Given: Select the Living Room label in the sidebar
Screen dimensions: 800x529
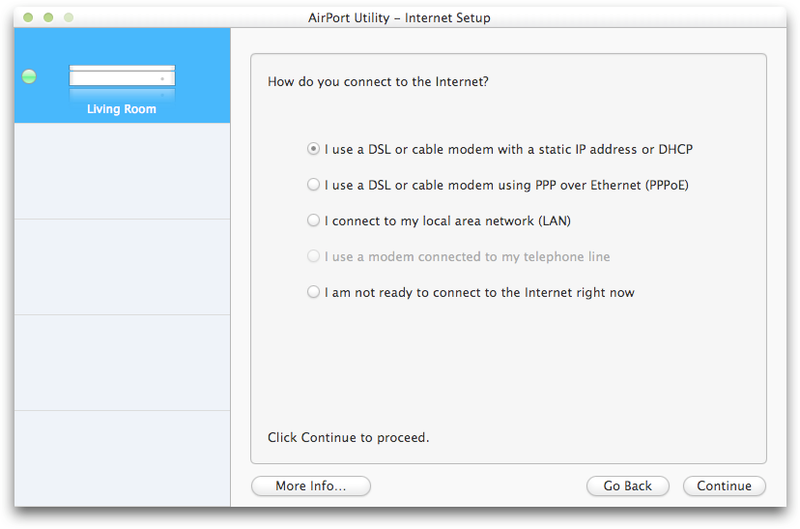Looking at the screenshot, I should pos(121,109).
